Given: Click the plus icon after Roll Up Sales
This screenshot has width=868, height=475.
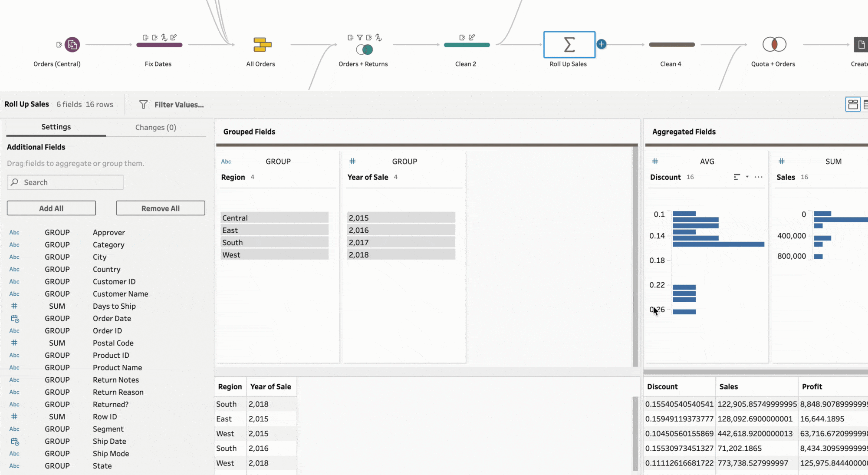Looking at the screenshot, I should (601, 44).
